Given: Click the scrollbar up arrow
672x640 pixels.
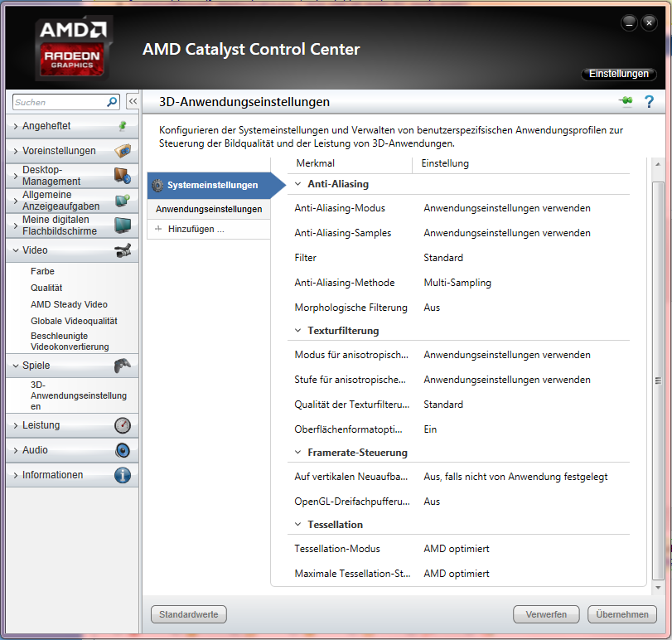Looking at the screenshot, I should (658, 164).
